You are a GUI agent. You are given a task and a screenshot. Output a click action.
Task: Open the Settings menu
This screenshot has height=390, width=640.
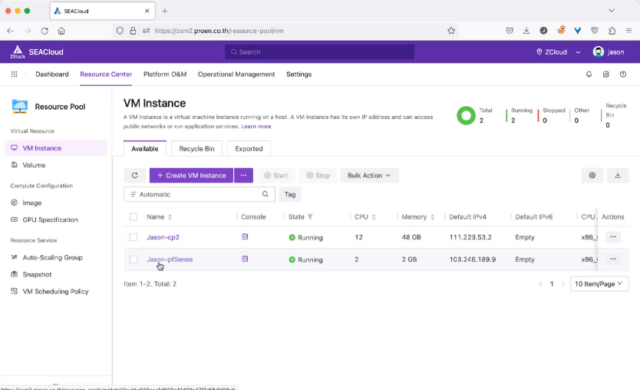(x=299, y=74)
